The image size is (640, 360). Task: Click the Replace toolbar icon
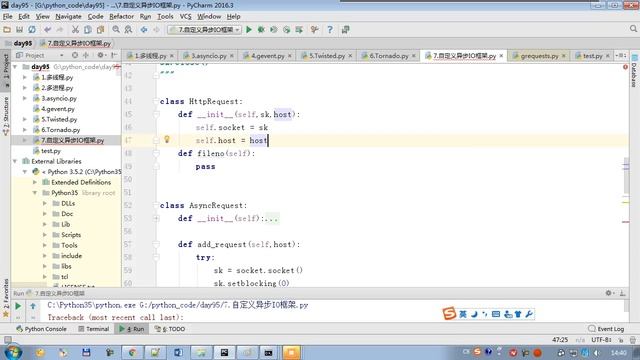tap(128, 30)
